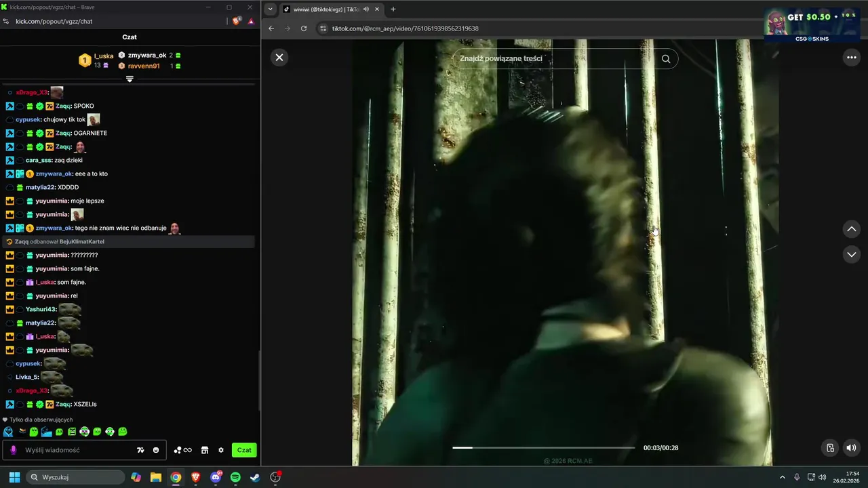Go to the next TikTok video

[851, 254]
